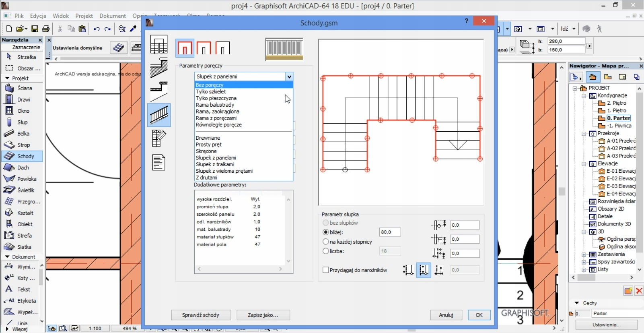Viewport: 644px width, 333px height.
Task: Click the height 'h' value field
Action: (566, 41)
